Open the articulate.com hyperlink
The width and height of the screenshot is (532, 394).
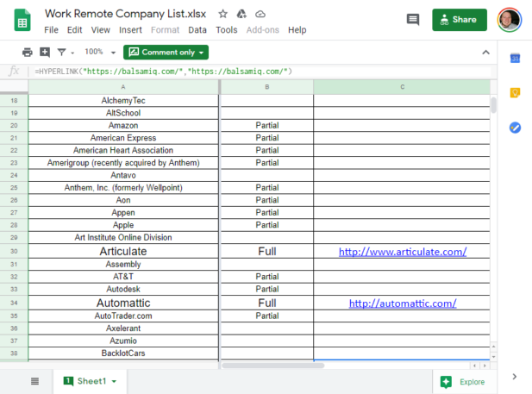[403, 252]
